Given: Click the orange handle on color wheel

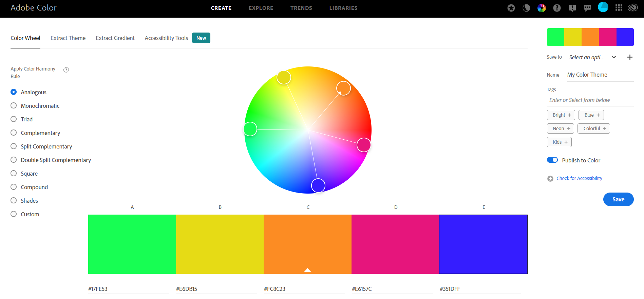Looking at the screenshot, I should (343, 88).
